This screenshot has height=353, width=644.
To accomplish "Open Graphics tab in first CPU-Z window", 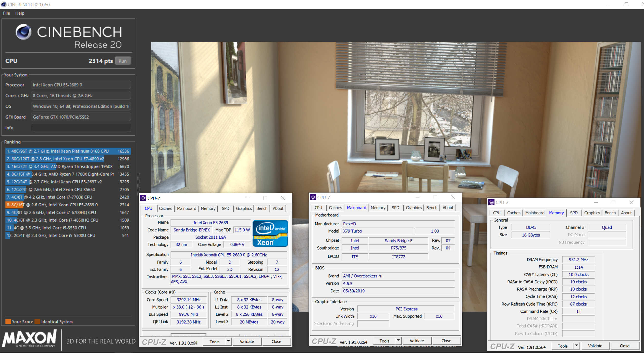I will [x=244, y=208].
